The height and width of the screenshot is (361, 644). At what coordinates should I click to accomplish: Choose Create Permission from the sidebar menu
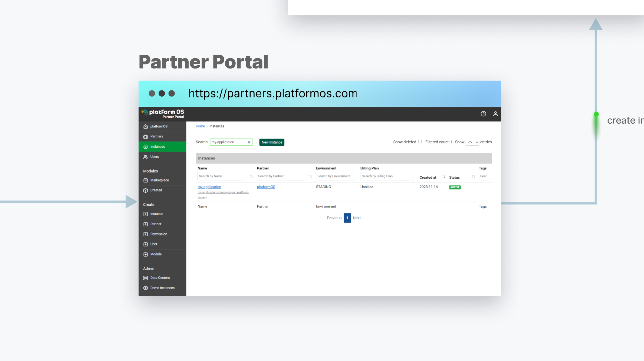(x=159, y=234)
